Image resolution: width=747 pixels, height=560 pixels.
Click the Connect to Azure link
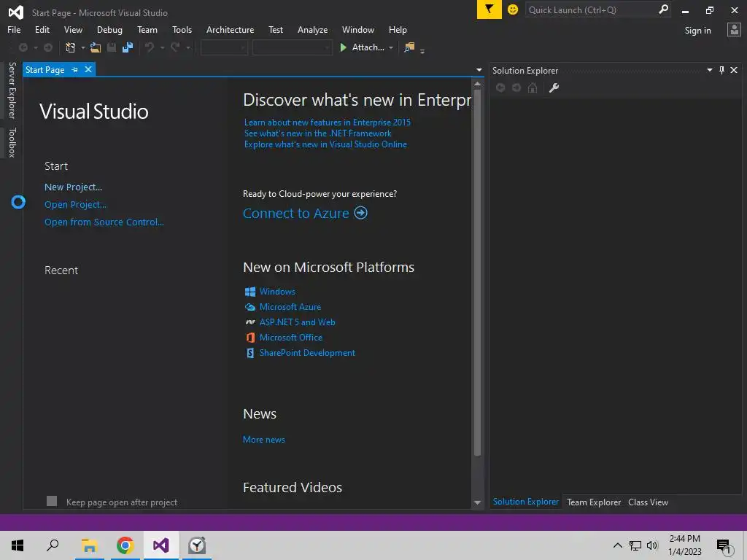[305, 213]
